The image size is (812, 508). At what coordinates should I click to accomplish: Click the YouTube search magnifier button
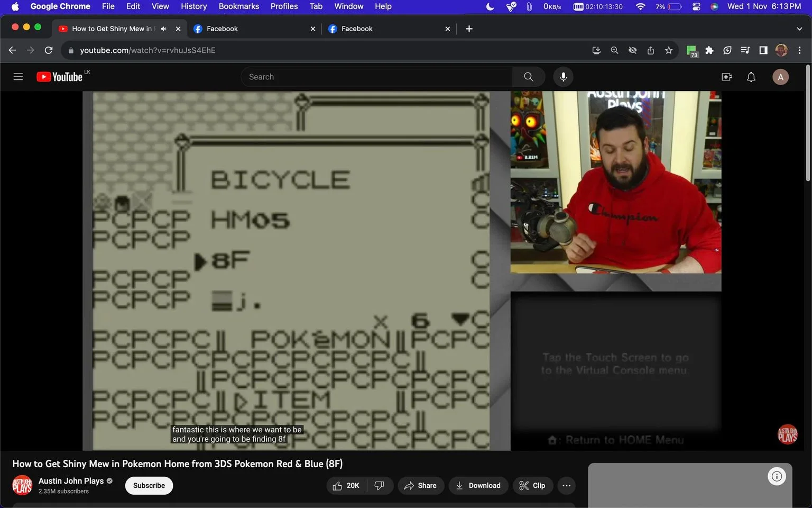528,77
